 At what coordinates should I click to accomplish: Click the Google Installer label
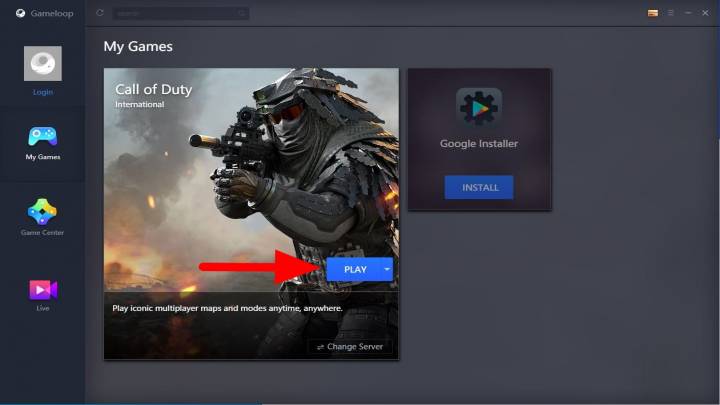point(479,144)
